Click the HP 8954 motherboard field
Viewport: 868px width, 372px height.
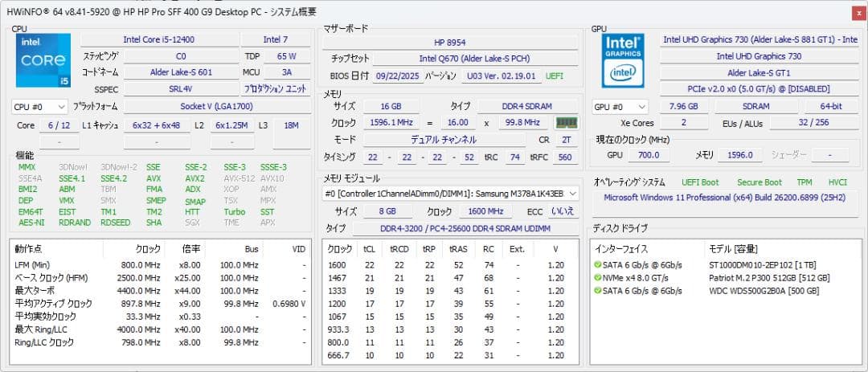click(450, 43)
